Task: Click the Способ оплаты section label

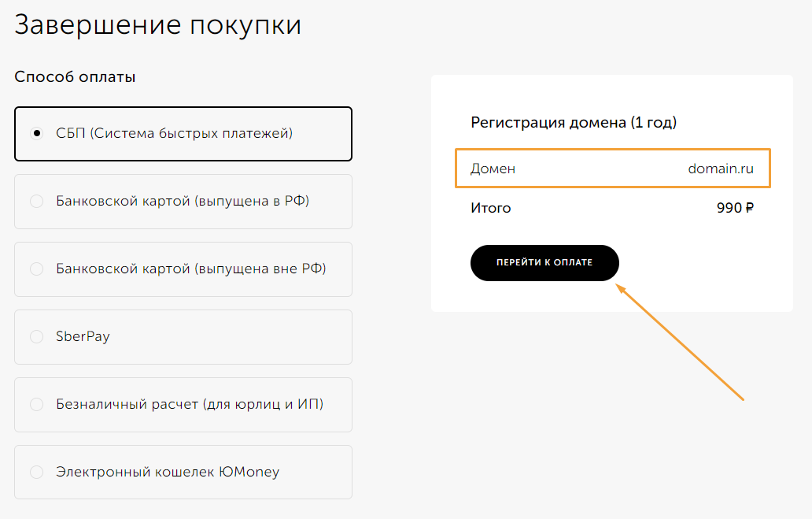Action: 75,77
